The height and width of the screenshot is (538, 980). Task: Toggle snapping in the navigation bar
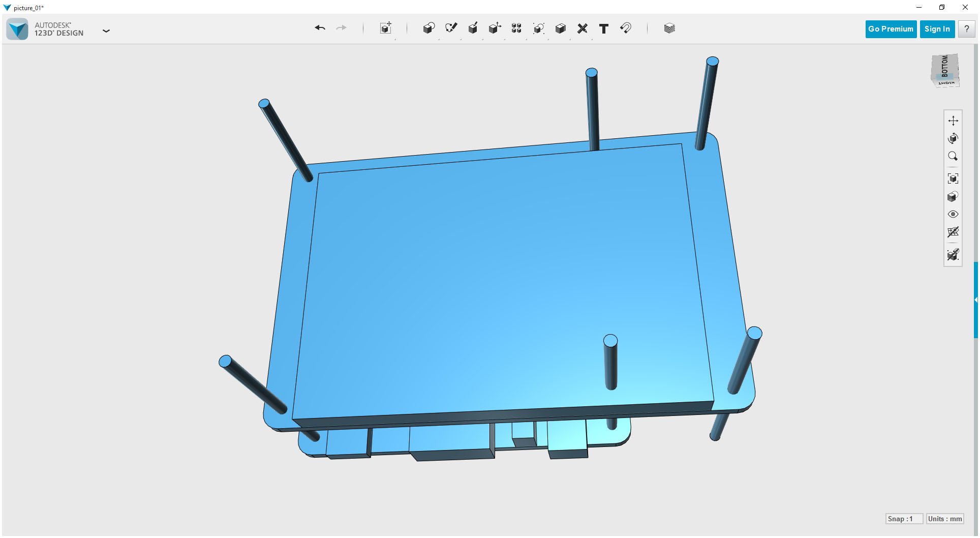pyautogui.click(x=953, y=255)
